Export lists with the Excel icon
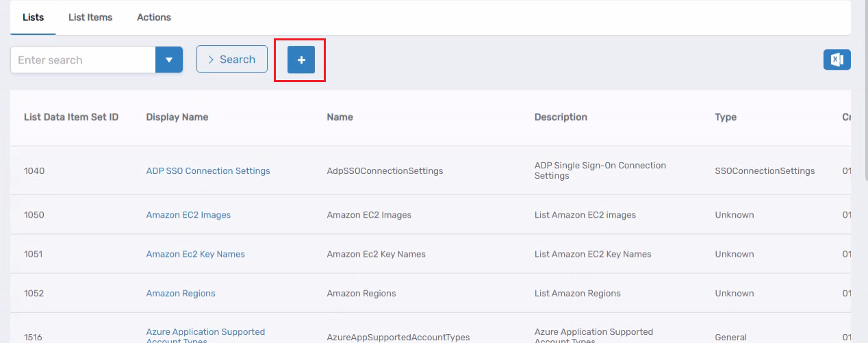Viewport: 868px width, 343px height. [837, 60]
